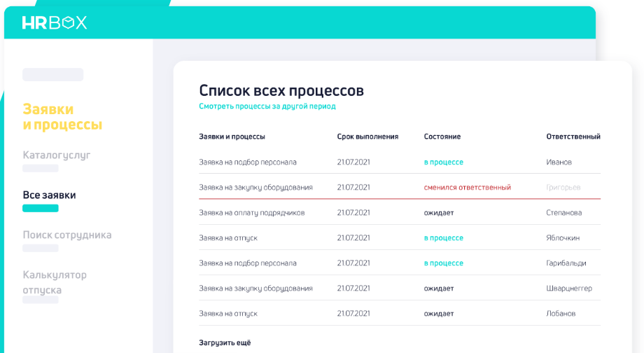Select the name Степанова
This screenshot has height=353, width=644.
point(563,212)
